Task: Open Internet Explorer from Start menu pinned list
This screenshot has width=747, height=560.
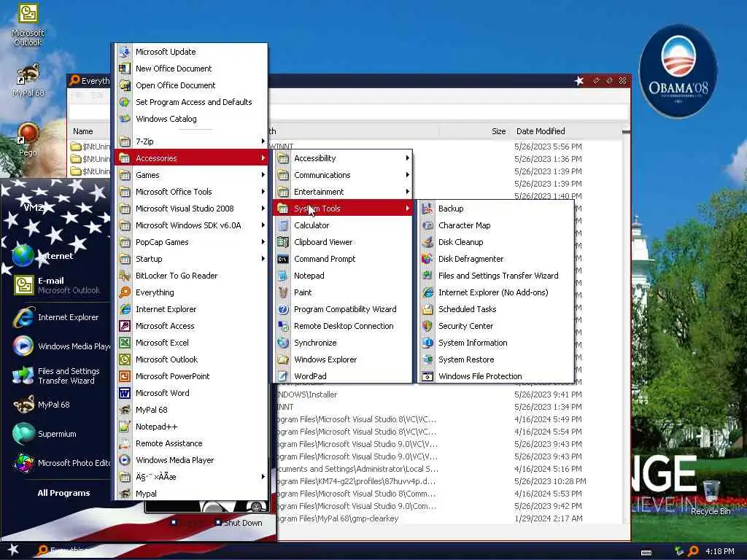Action: 56,317
